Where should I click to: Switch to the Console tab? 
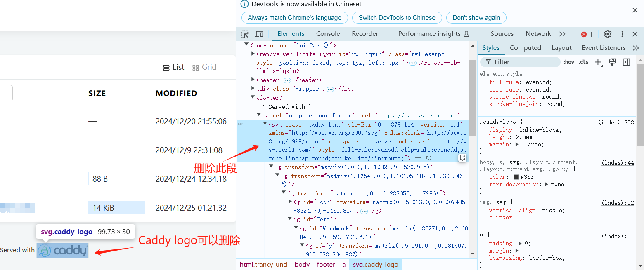328,34
